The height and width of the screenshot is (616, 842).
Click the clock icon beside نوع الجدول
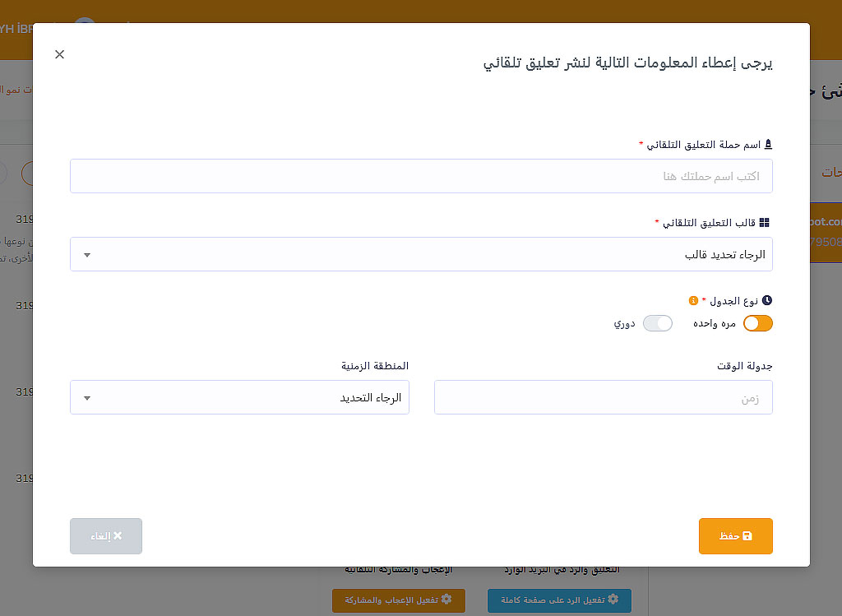point(767,301)
